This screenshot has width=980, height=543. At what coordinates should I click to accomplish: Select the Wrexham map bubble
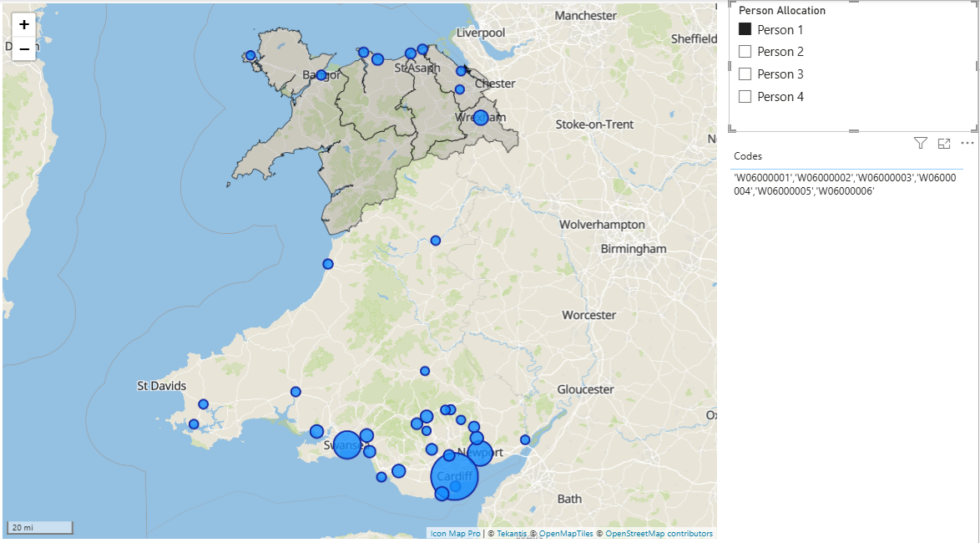pos(480,117)
